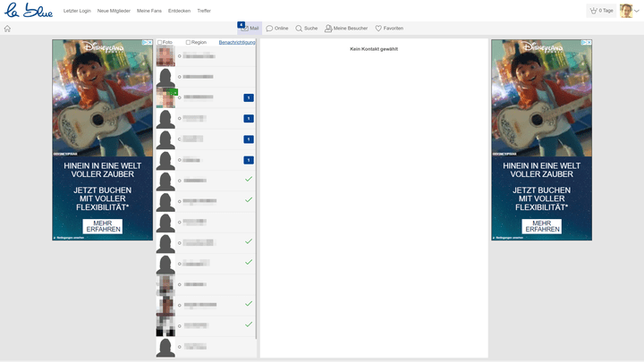Open the Letzter Login menu

[x=78, y=11]
